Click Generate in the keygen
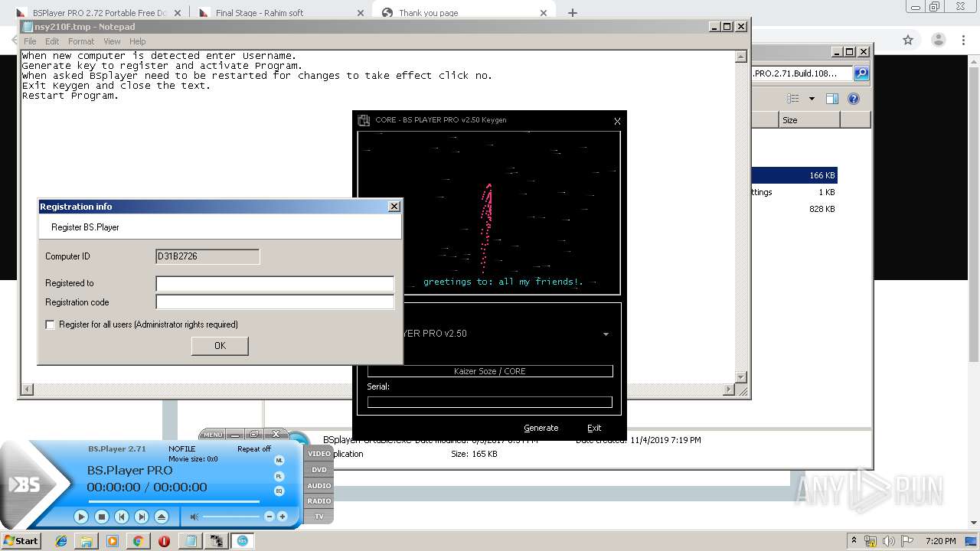980x551 pixels. click(x=541, y=428)
